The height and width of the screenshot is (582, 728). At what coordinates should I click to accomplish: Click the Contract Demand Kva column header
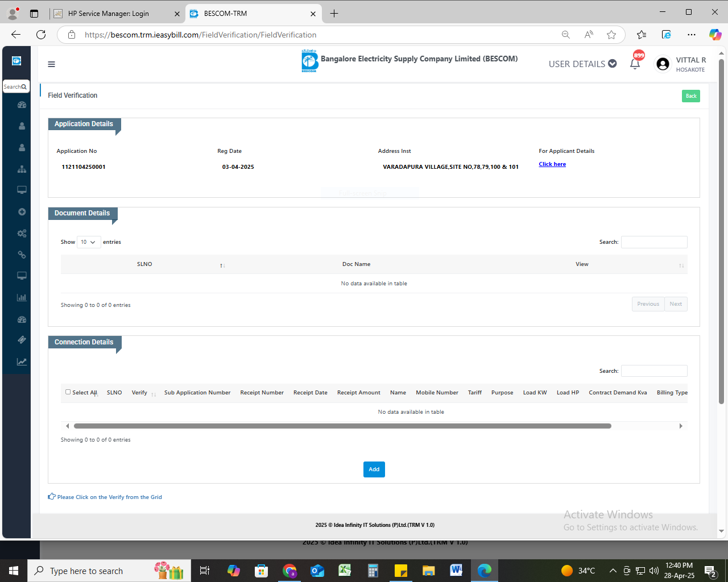[x=618, y=393]
